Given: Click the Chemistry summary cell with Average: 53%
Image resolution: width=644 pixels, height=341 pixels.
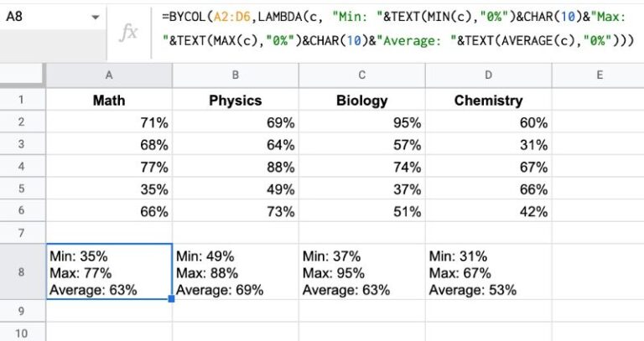Looking at the screenshot, I should pyautogui.click(x=489, y=271).
